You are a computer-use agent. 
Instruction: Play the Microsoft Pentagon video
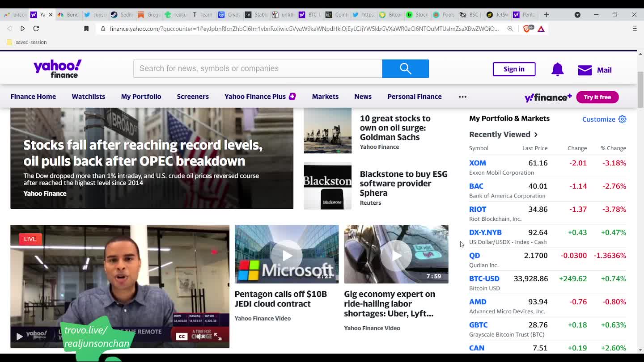287,255
